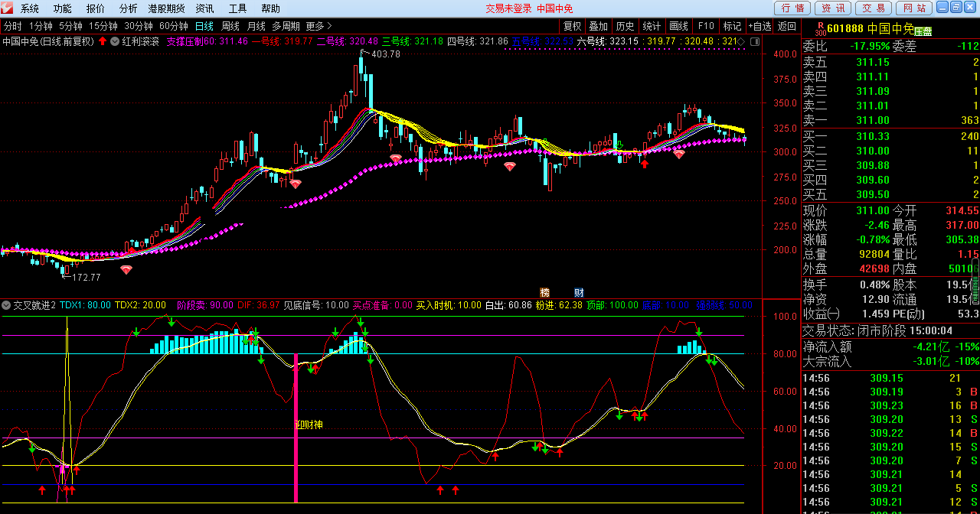Image resolution: width=980 pixels, height=514 pixels.
Task: Add stock with +自选 button
Action: (x=759, y=26)
